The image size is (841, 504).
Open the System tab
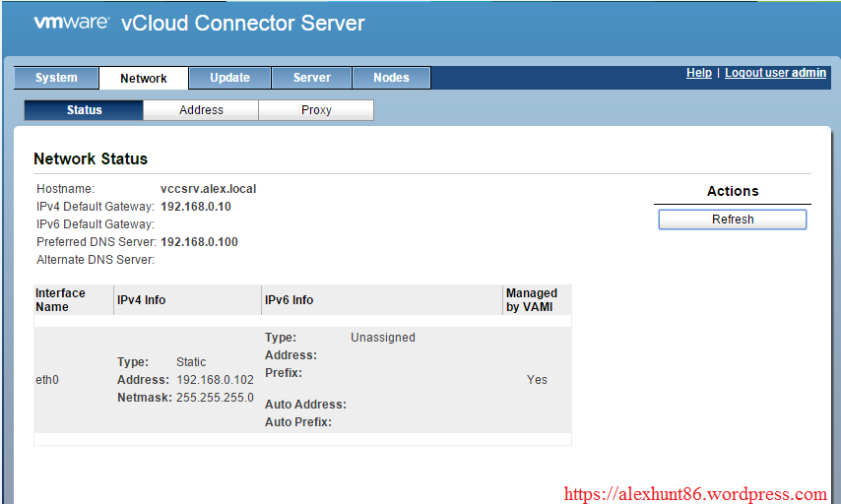pyautogui.click(x=56, y=78)
